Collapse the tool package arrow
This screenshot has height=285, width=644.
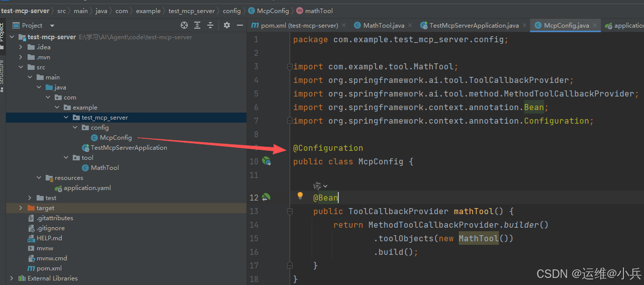click(x=66, y=158)
